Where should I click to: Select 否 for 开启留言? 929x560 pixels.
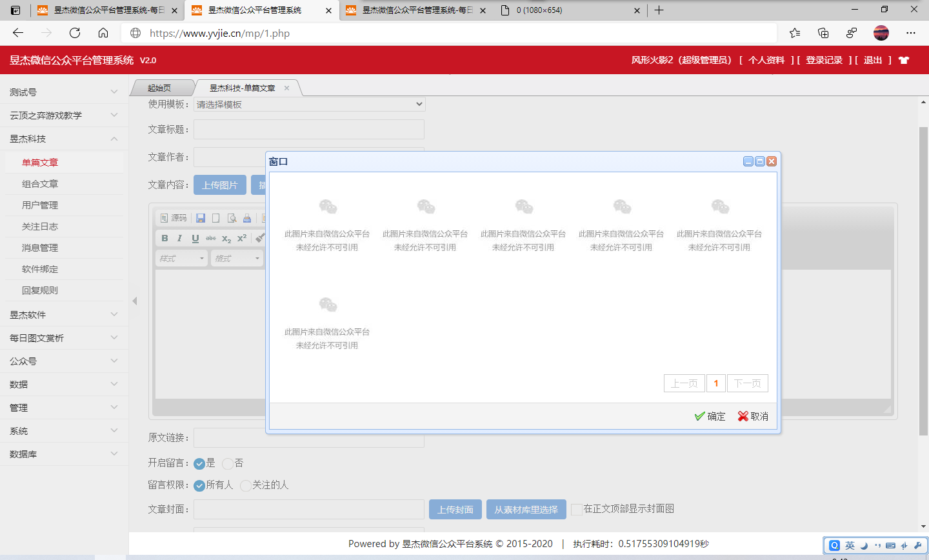(x=228, y=463)
